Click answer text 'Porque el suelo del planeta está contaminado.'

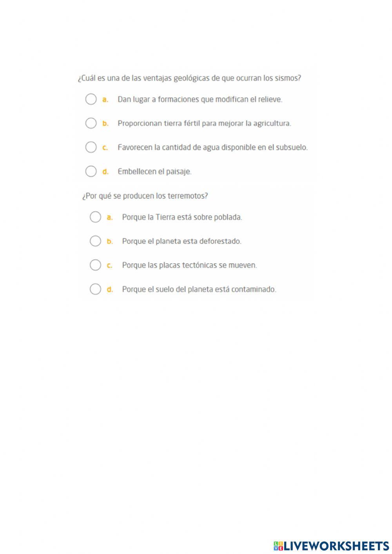[199, 290]
